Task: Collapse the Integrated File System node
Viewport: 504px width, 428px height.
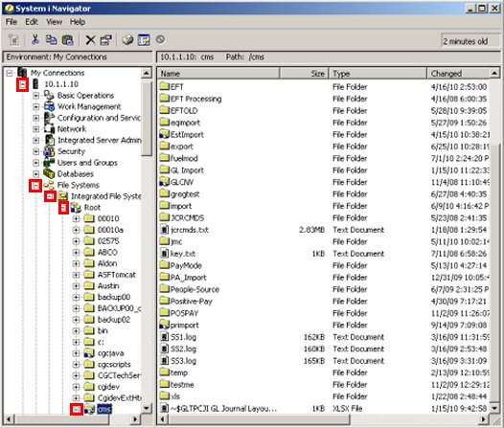Action: tap(50, 196)
